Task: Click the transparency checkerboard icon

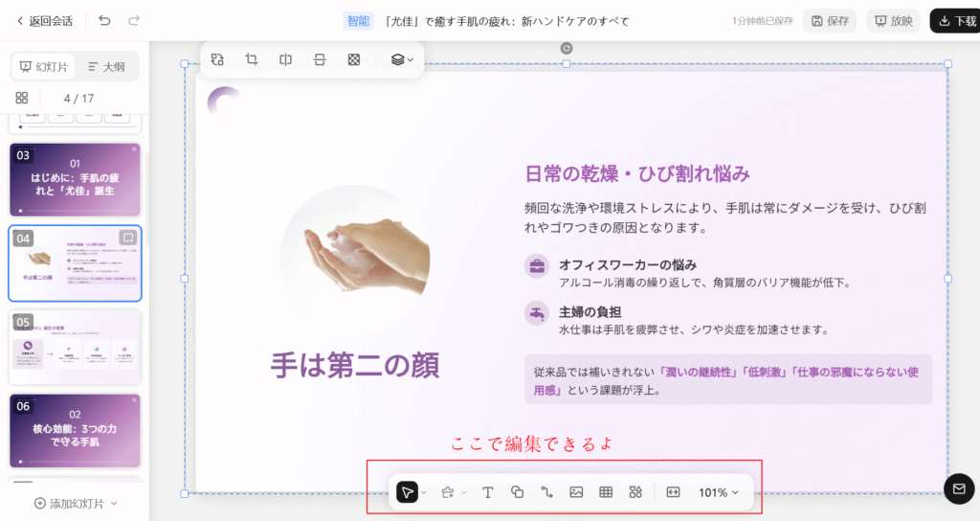Action: [354, 59]
